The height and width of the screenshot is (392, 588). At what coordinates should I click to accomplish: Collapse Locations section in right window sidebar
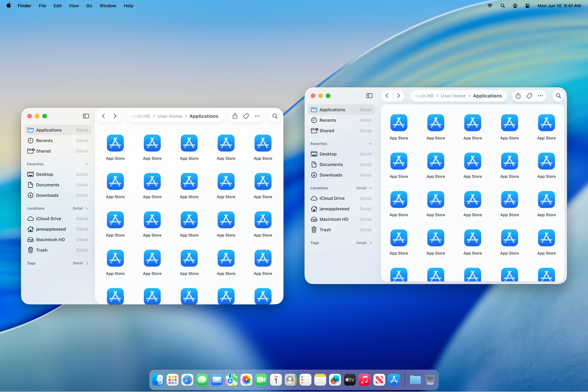coord(370,188)
